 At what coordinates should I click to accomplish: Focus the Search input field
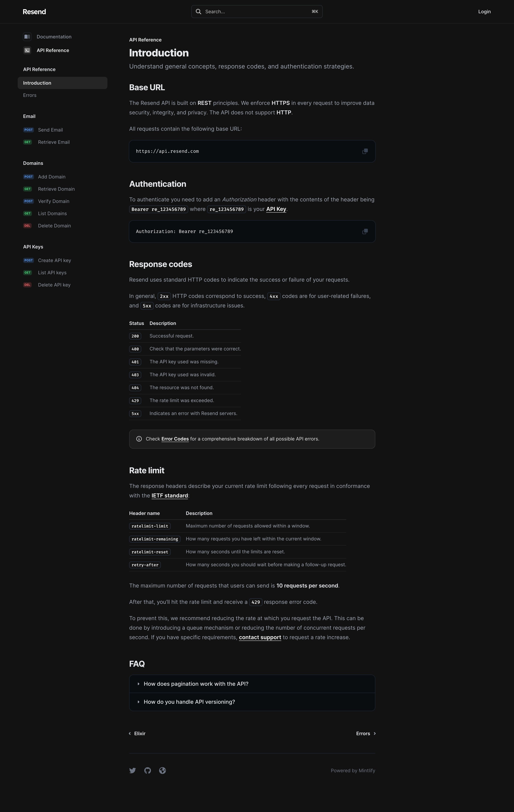[x=257, y=12]
